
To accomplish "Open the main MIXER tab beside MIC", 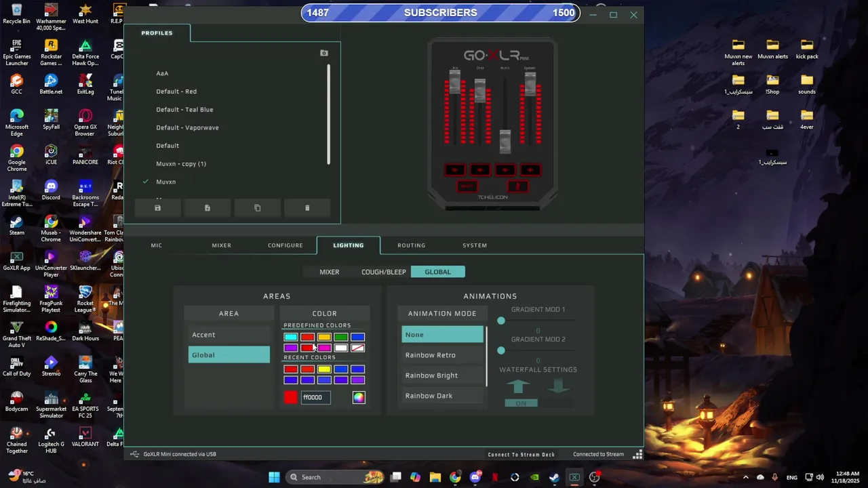I will coord(221,245).
